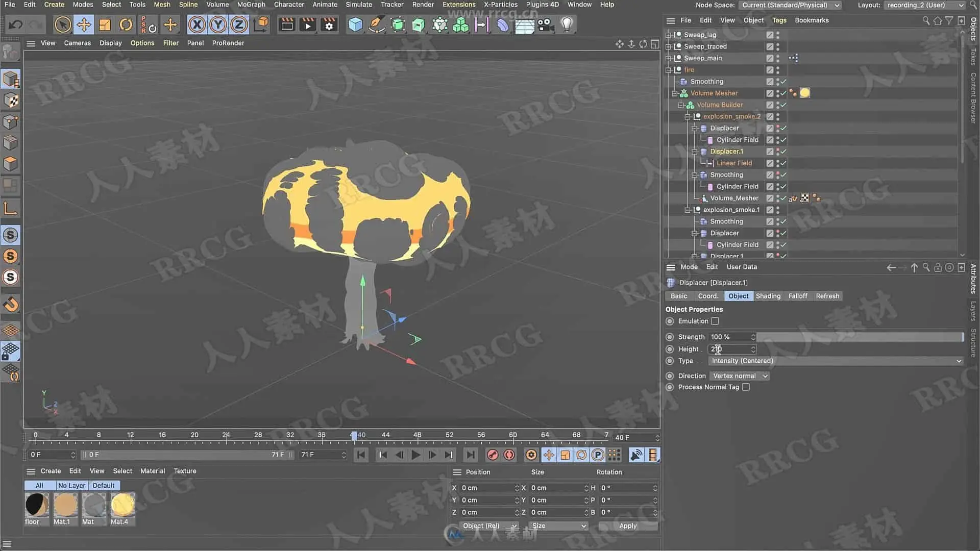
Task: Open the MoGraph menu
Action: [251, 5]
